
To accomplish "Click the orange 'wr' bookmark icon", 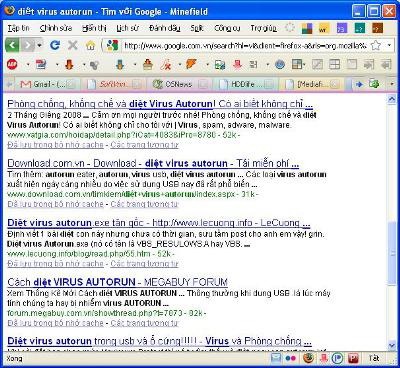I will (324, 29).
